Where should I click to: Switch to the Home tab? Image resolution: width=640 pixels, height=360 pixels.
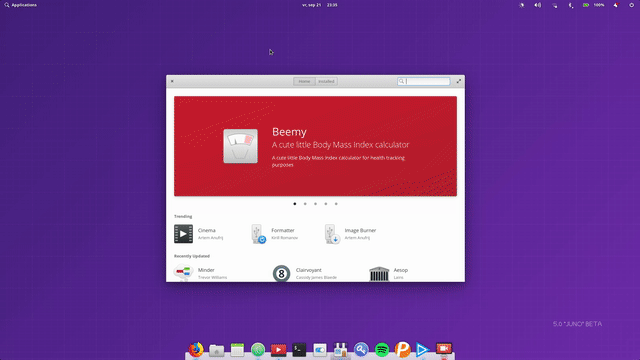(x=304, y=81)
